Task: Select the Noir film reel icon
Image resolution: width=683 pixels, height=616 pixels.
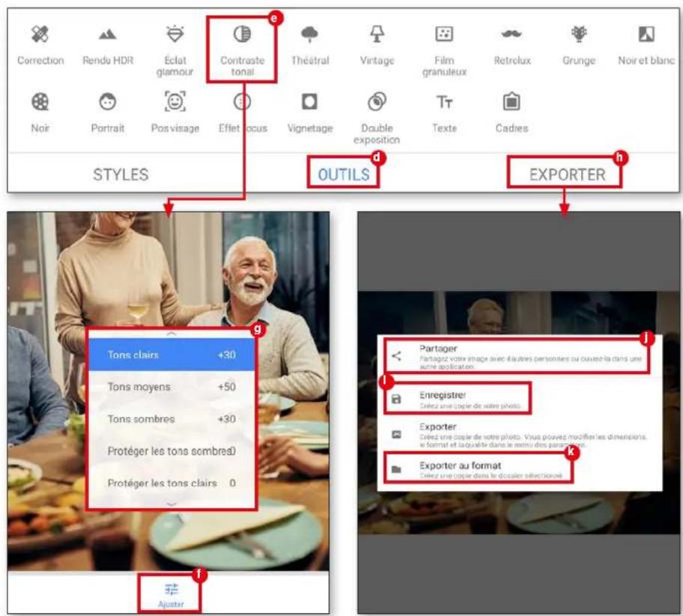Action: coord(40,102)
